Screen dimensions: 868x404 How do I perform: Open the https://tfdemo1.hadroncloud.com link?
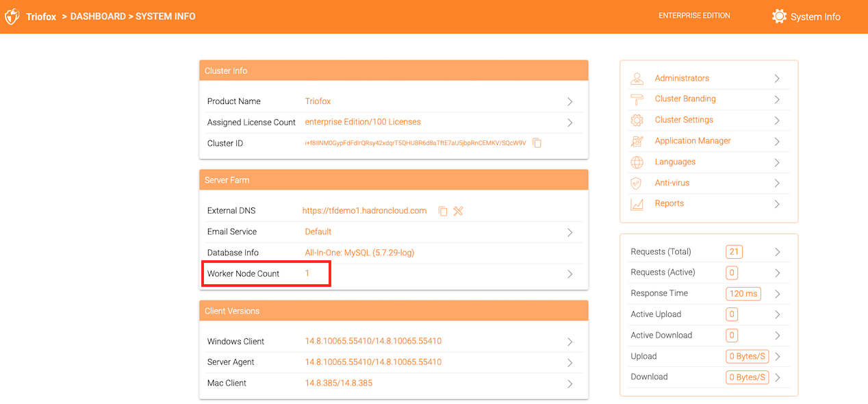pos(365,211)
